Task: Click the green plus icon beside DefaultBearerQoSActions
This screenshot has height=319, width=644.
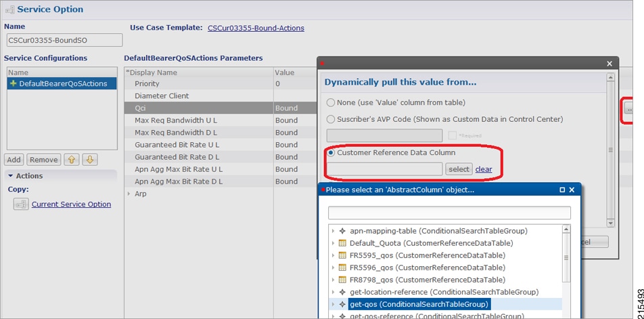Action: (13, 83)
